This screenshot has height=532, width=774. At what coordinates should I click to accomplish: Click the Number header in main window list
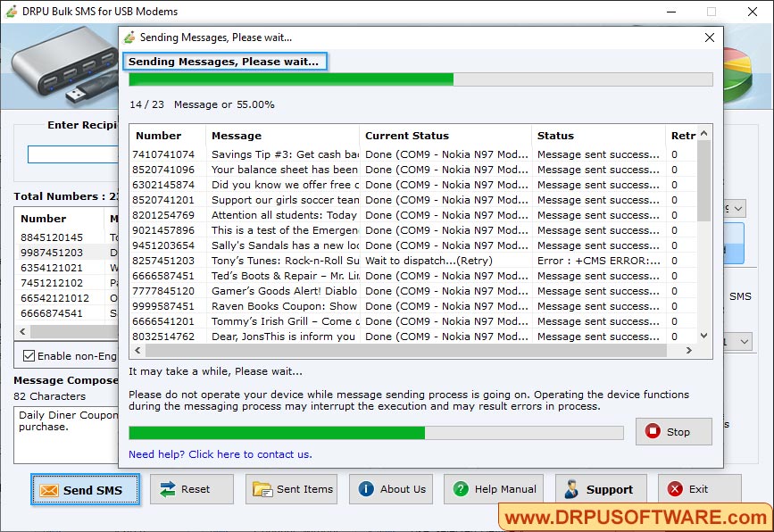(x=59, y=219)
